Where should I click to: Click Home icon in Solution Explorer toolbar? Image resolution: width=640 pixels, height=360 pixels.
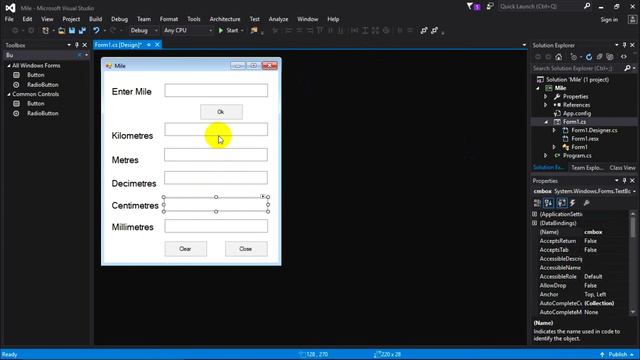tap(559, 57)
